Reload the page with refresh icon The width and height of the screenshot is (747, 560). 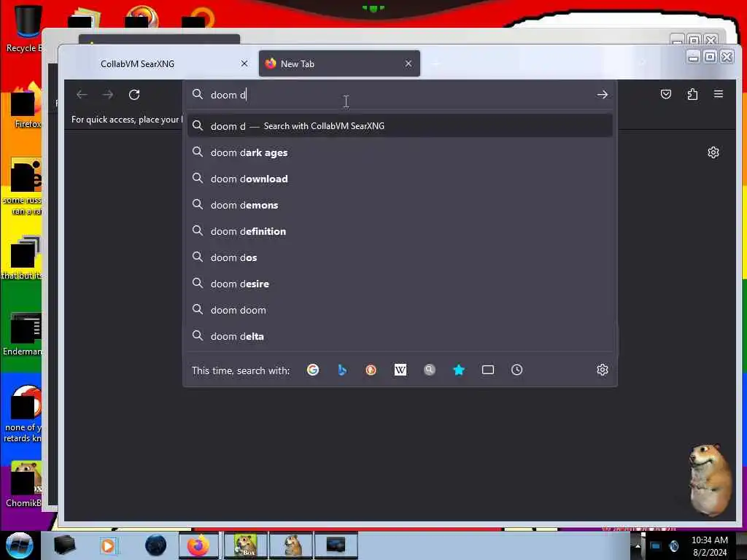tap(134, 95)
